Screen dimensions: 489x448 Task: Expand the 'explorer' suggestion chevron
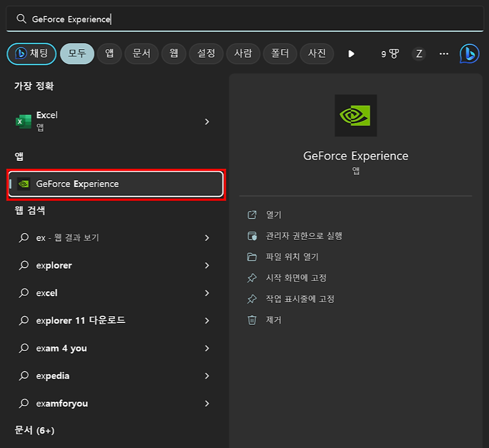[x=207, y=265]
